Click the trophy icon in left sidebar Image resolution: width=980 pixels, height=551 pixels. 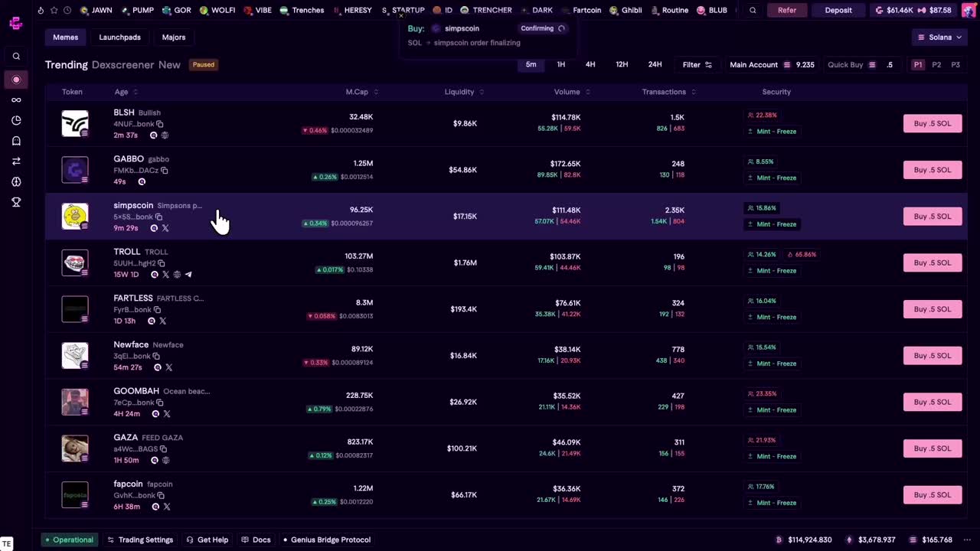click(x=16, y=202)
